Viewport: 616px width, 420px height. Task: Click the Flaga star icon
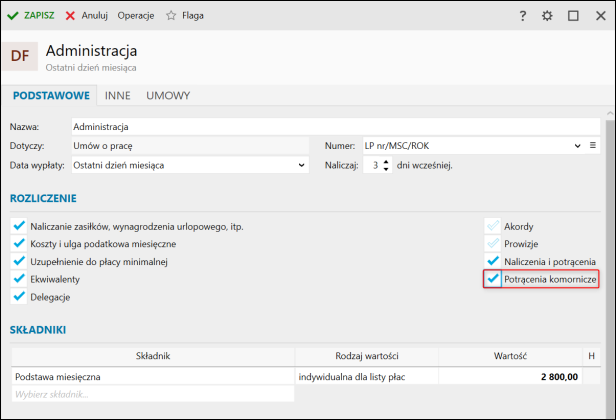tap(171, 16)
